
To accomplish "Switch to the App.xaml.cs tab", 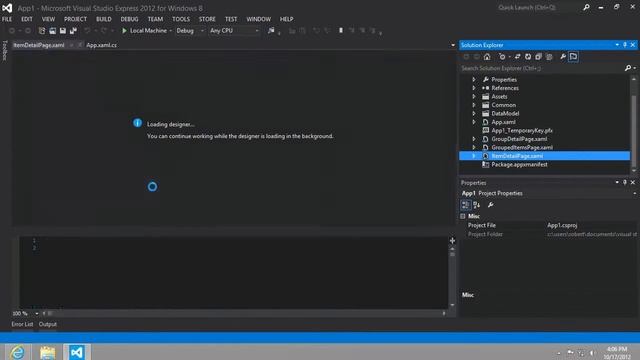I will click(101, 45).
